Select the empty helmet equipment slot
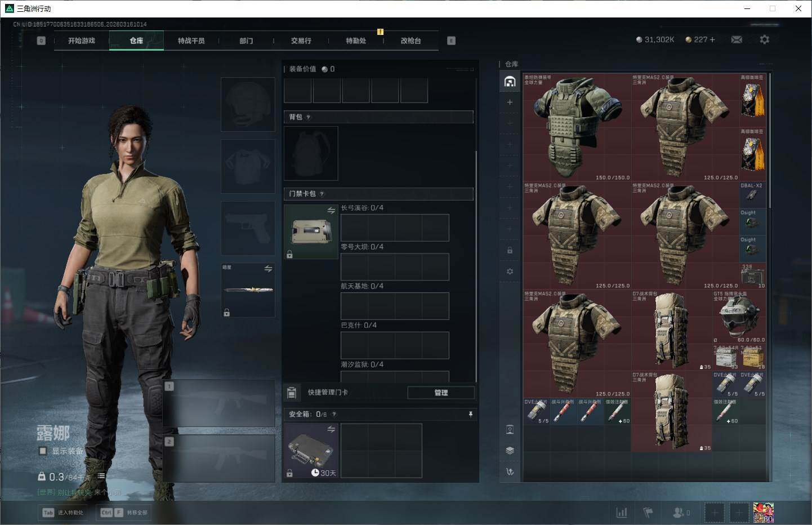This screenshot has width=812, height=525. pos(248,105)
